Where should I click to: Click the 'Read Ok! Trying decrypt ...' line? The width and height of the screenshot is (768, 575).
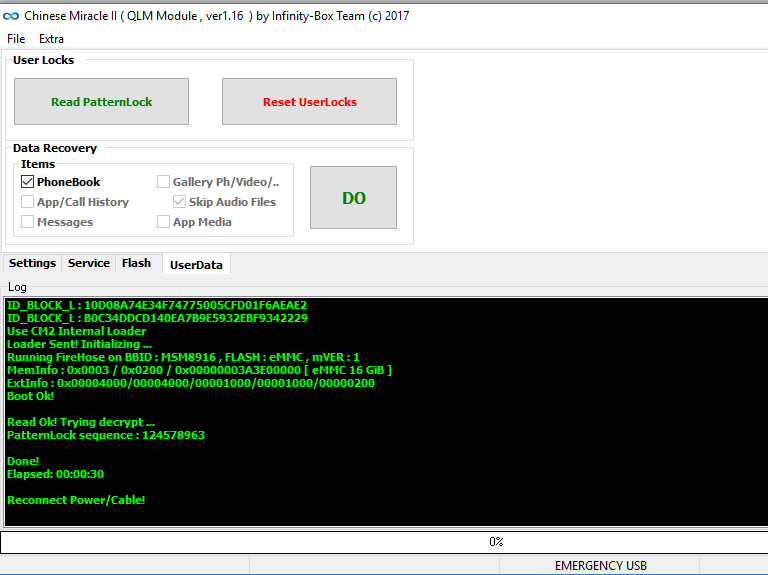(x=81, y=422)
